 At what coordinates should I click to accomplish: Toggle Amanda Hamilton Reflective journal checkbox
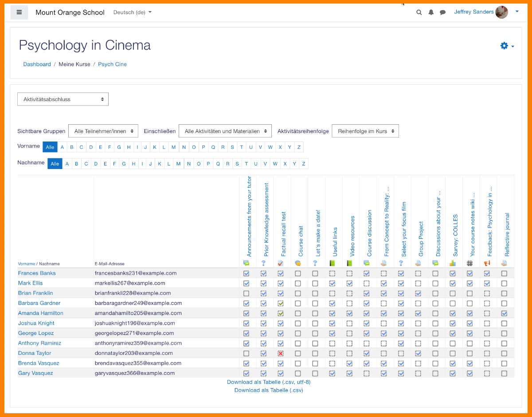(x=504, y=314)
